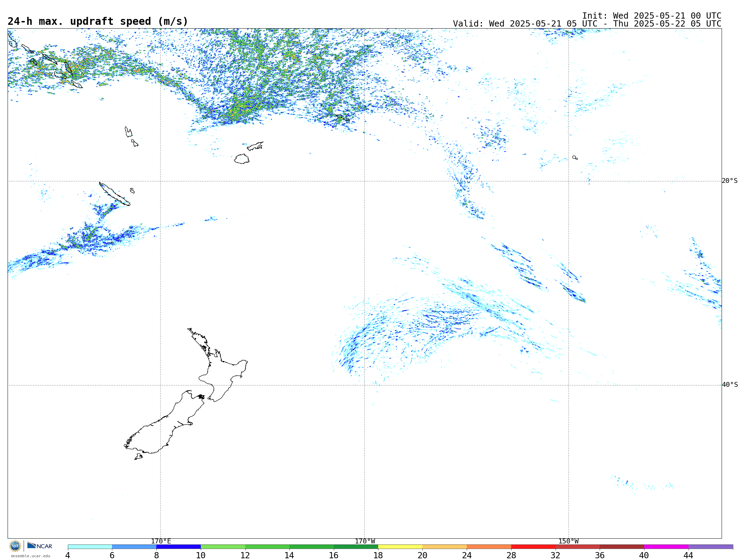Pick the magenta 40–44 colorbar segment
The image size is (744, 560).
pos(666,547)
